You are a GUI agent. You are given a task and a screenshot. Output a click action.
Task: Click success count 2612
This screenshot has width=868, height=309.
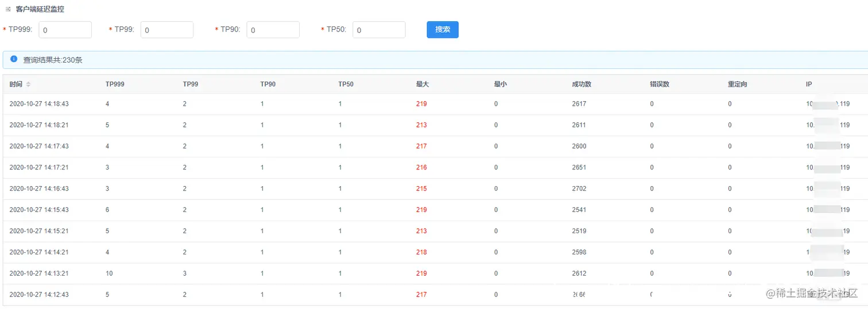pos(579,274)
